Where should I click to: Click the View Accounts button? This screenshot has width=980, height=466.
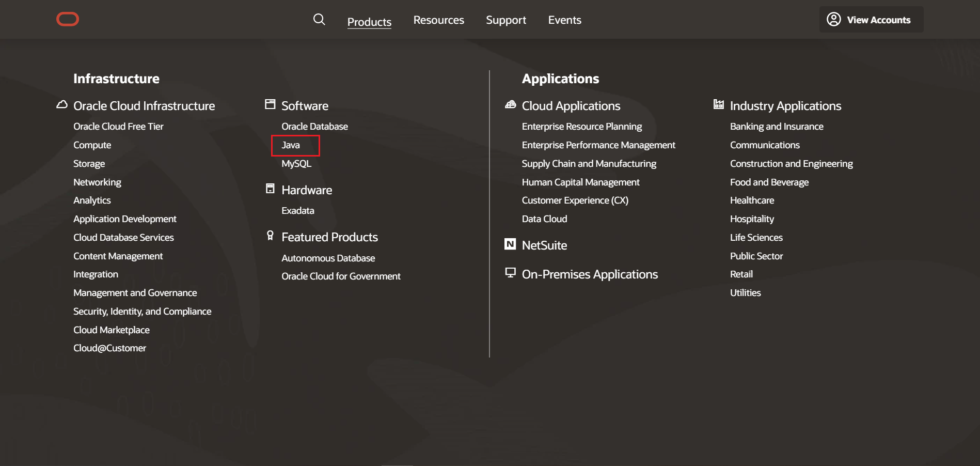(x=871, y=19)
